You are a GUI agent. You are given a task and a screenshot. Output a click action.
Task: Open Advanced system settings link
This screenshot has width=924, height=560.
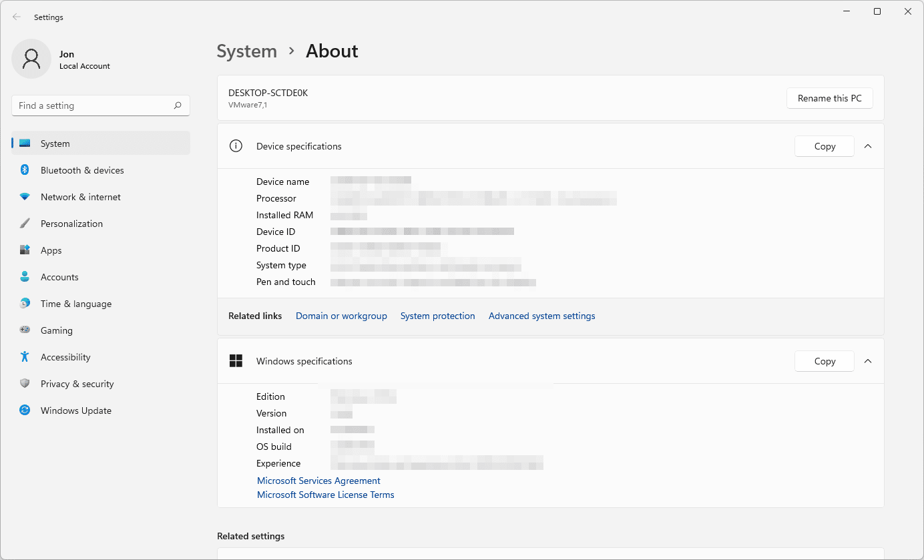542,316
